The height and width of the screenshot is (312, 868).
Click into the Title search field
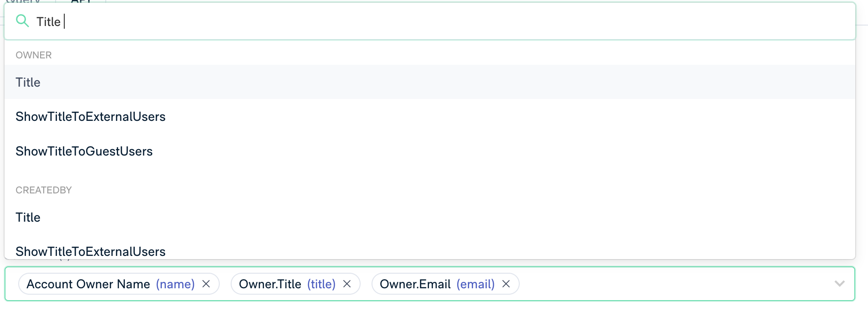pyautogui.click(x=410, y=21)
